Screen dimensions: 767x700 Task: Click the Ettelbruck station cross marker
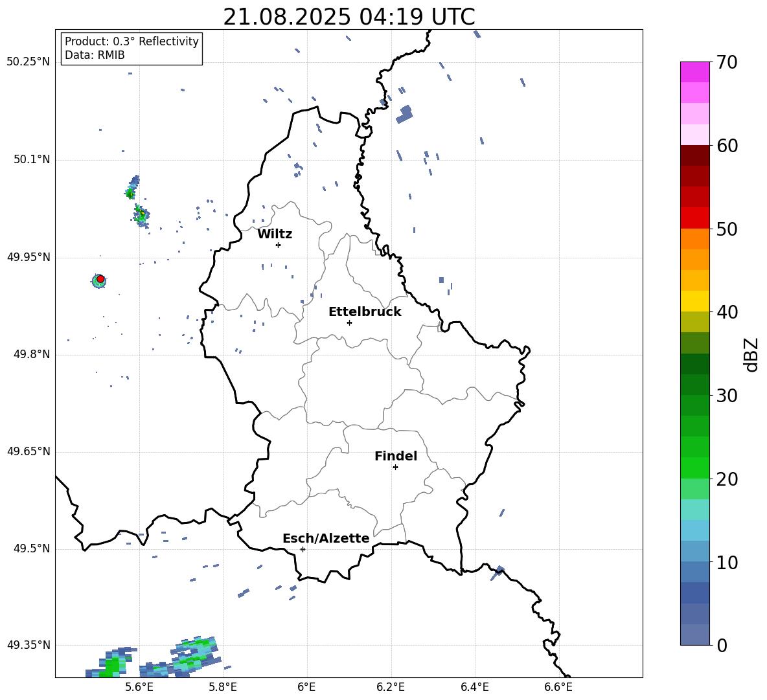[x=349, y=322]
